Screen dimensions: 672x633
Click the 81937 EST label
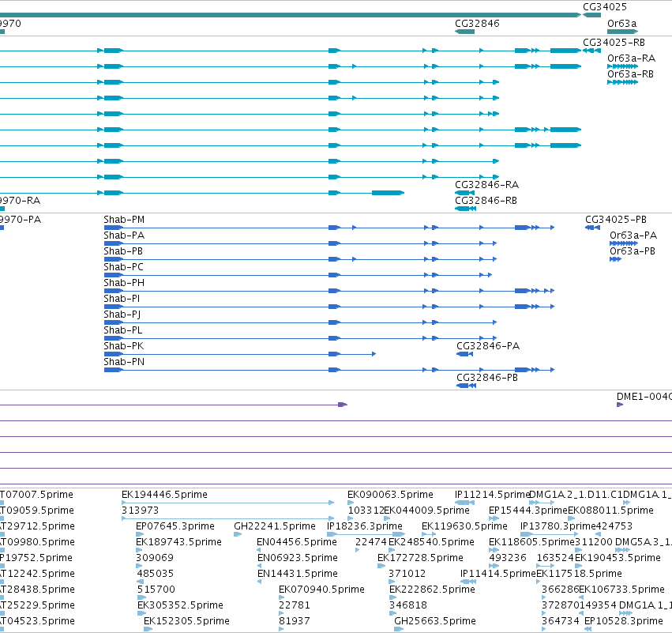pyautogui.click(x=294, y=621)
